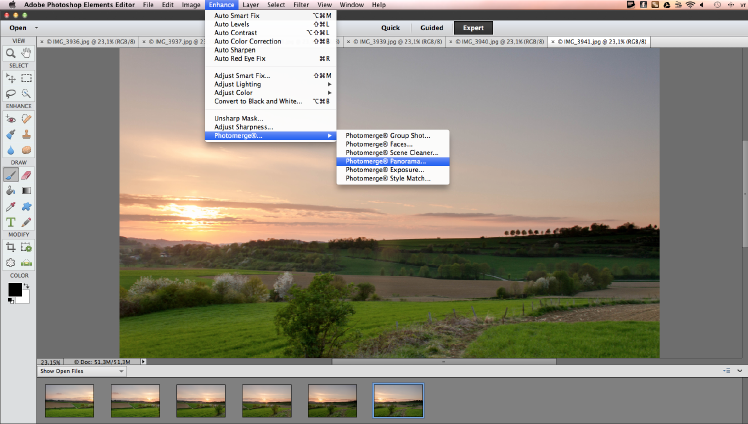Select the Move tool
This screenshot has height=424, width=748.
[x=10, y=78]
